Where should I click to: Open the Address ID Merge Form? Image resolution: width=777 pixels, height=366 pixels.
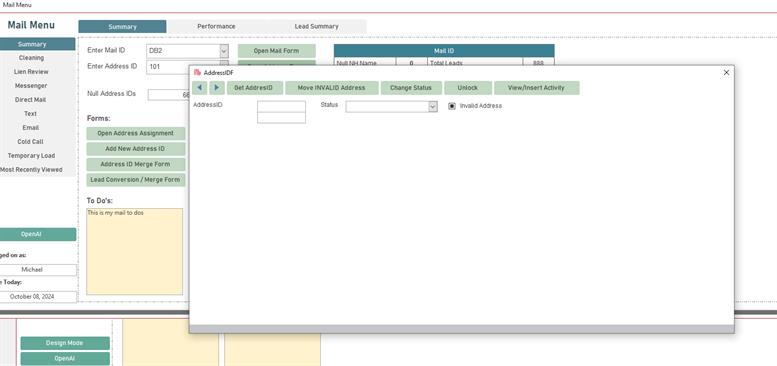[x=136, y=164]
